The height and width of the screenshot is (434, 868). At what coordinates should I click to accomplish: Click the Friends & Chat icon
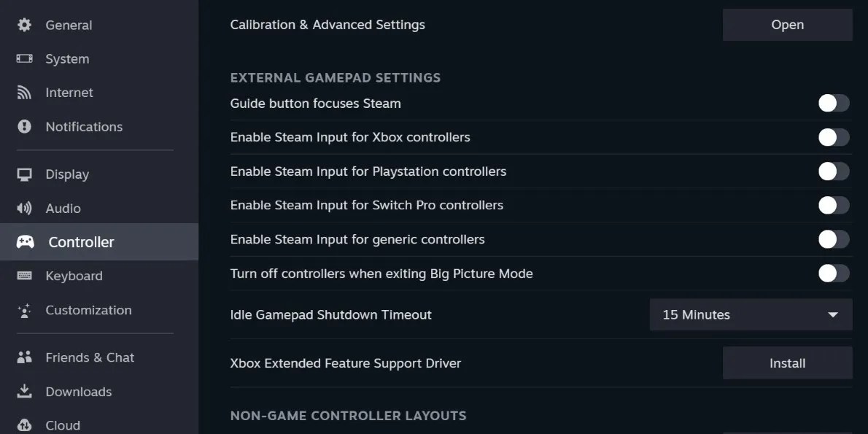(x=24, y=357)
